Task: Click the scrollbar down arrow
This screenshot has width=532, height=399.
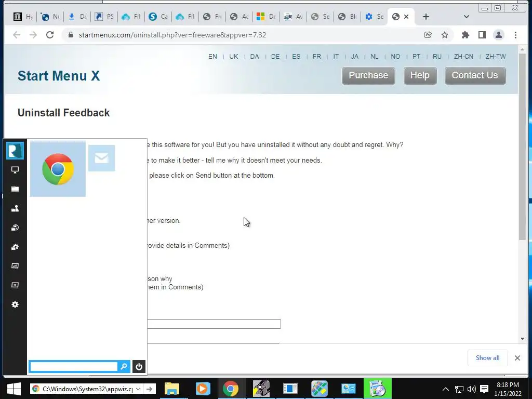Action: 522,339
